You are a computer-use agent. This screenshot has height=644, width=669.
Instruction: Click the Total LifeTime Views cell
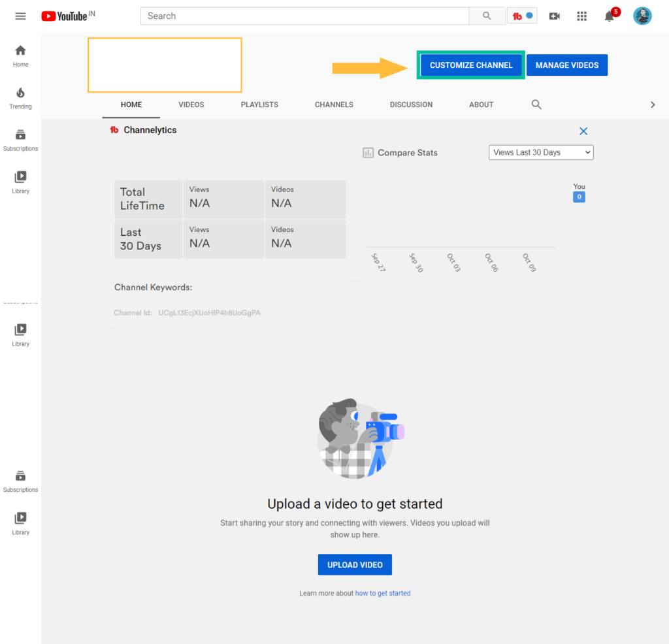point(223,199)
